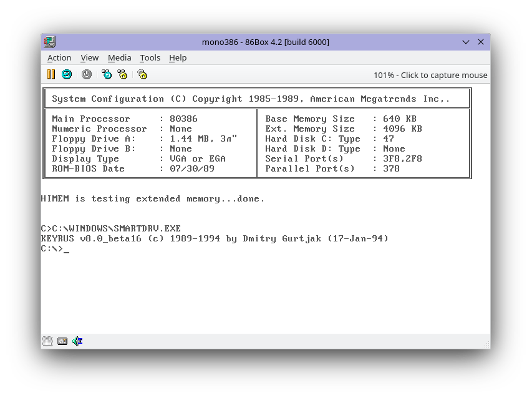Send Ctrl+Alt+Esc with the toolbar icon
The image size is (532, 398).
pos(122,74)
